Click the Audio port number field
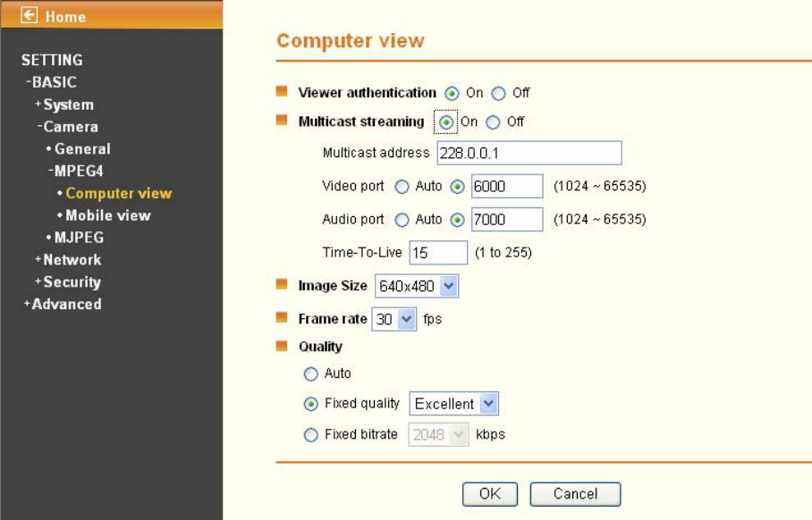The height and width of the screenshot is (520, 812). [507, 220]
